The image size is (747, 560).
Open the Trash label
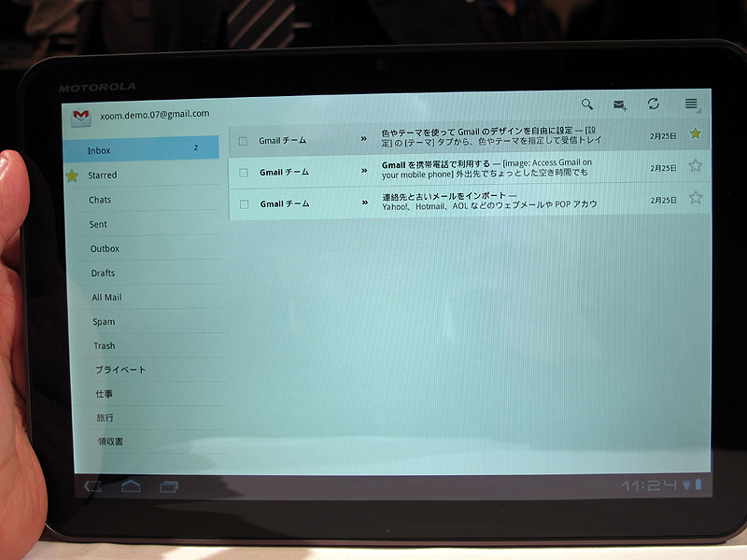pyautogui.click(x=148, y=345)
